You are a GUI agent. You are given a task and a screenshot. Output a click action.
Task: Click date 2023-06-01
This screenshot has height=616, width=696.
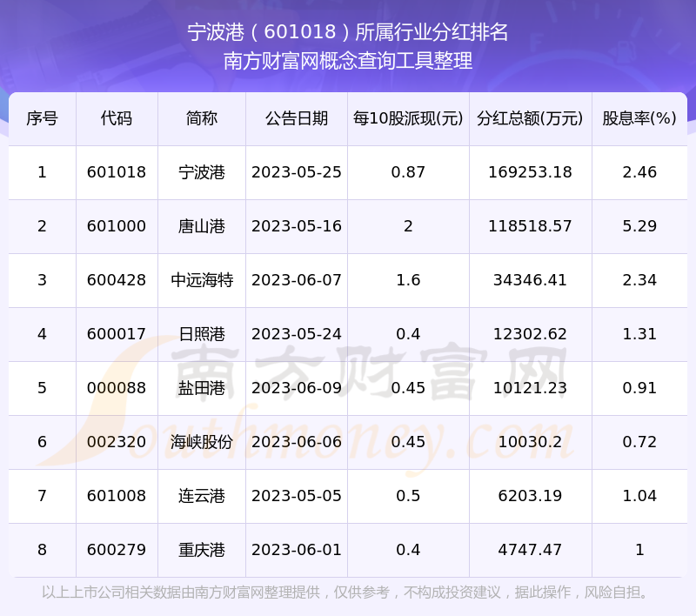click(297, 550)
